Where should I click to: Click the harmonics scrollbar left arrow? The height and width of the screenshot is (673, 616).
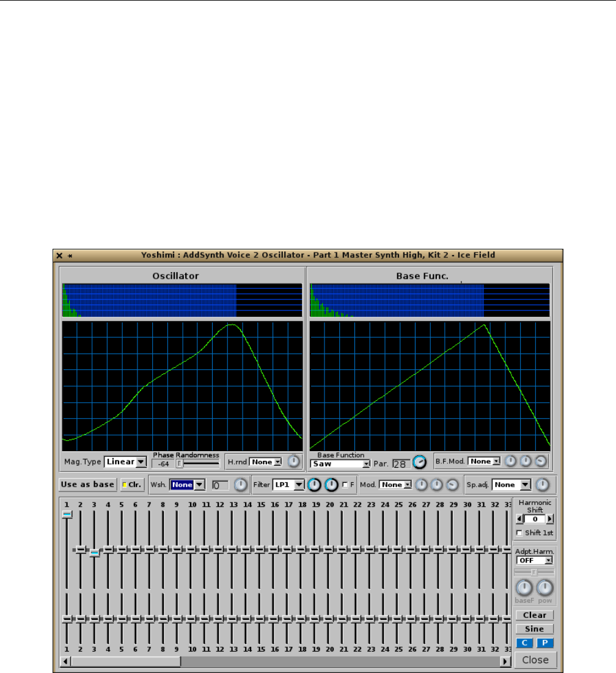click(x=65, y=661)
